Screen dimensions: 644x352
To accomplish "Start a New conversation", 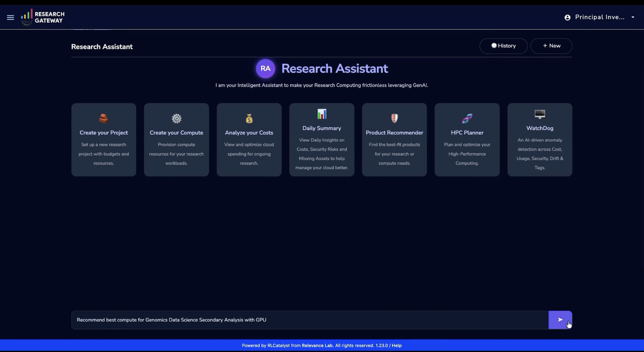I will pos(551,46).
